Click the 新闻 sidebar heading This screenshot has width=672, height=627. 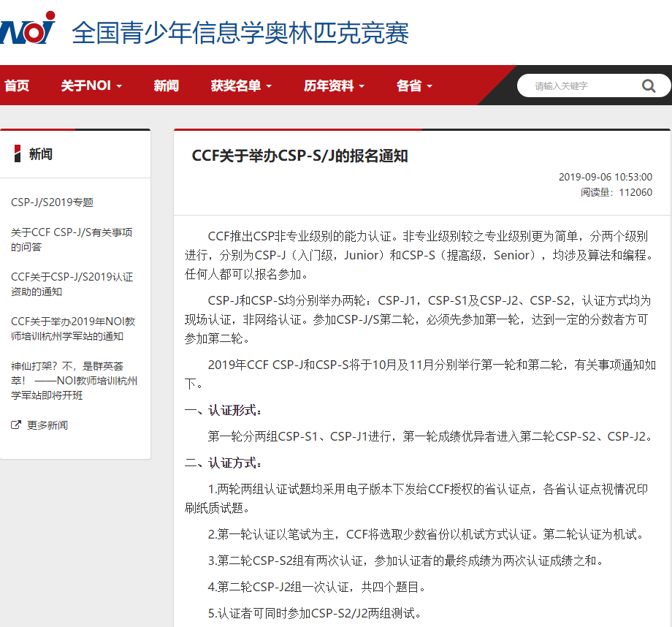click(x=41, y=154)
